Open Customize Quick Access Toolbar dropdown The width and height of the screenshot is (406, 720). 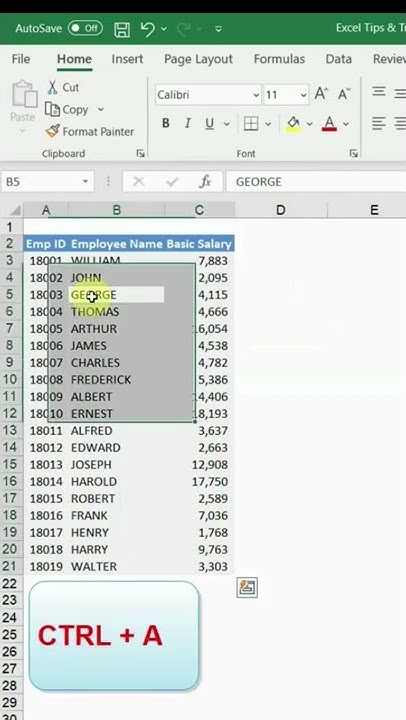[x=219, y=29]
